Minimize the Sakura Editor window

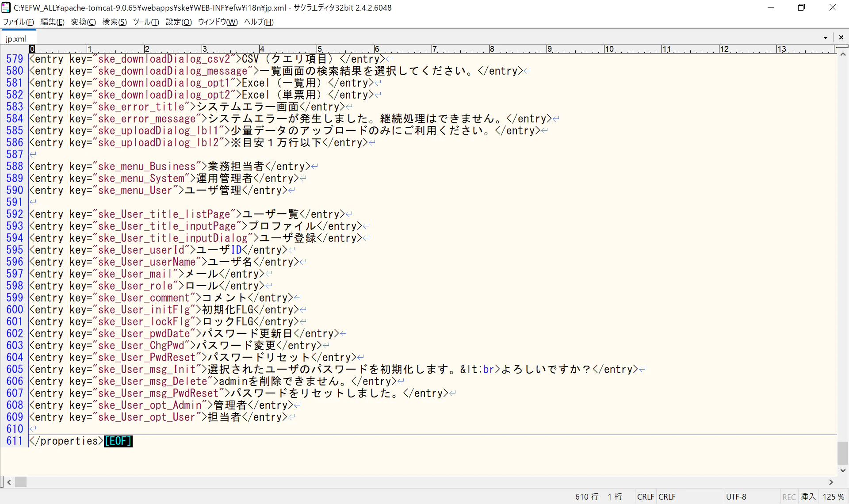pyautogui.click(x=771, y=8)
